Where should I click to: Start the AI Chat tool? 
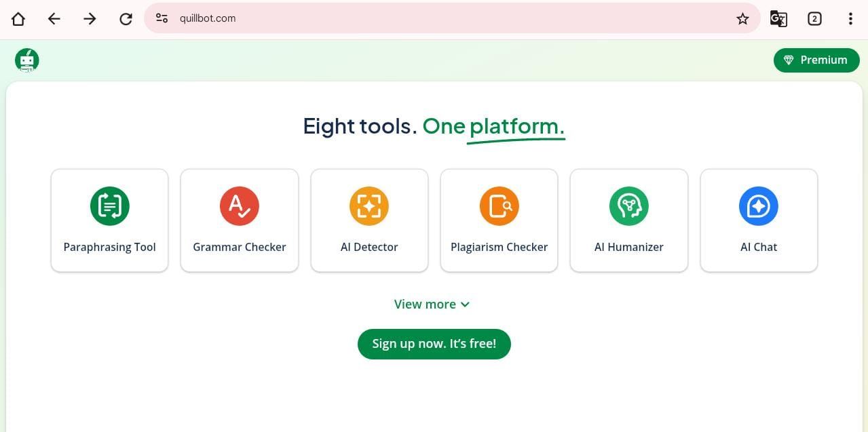click(x=758, y=220)
